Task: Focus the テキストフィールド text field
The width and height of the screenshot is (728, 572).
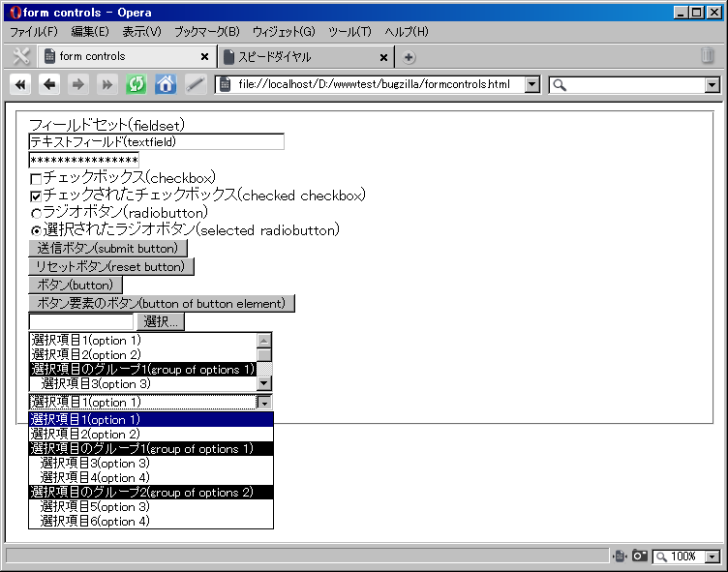Action: (x=156, y=141)
